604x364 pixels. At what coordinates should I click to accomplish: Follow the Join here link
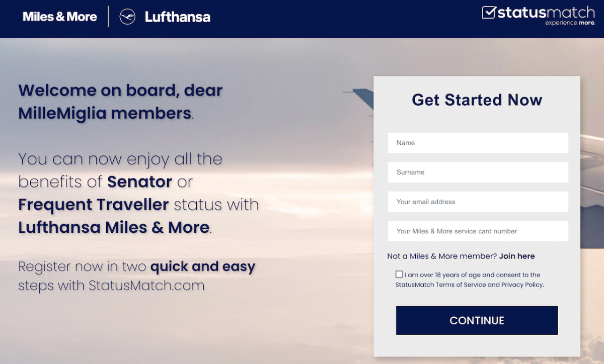[517, 256]
